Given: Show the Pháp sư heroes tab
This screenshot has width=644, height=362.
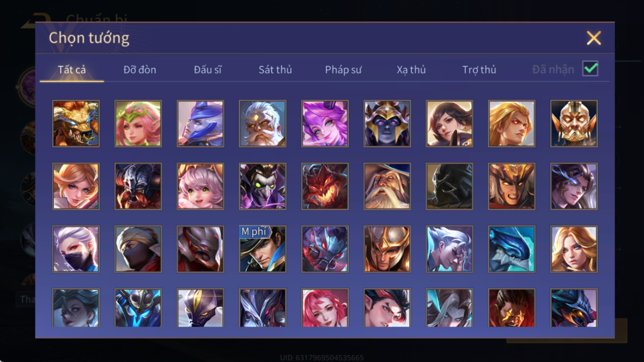Looking at the screenshot, I should coord(343,70).
